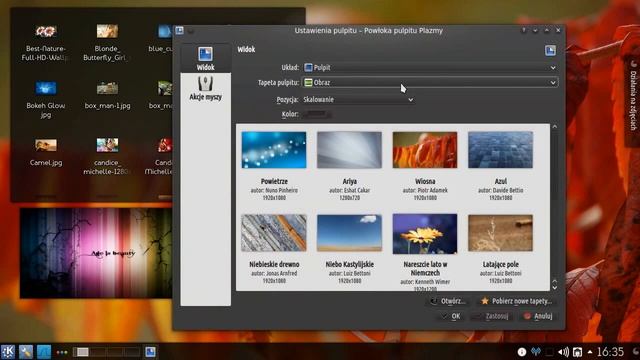Click the Kolor color picker button

(x=316, y=114)
